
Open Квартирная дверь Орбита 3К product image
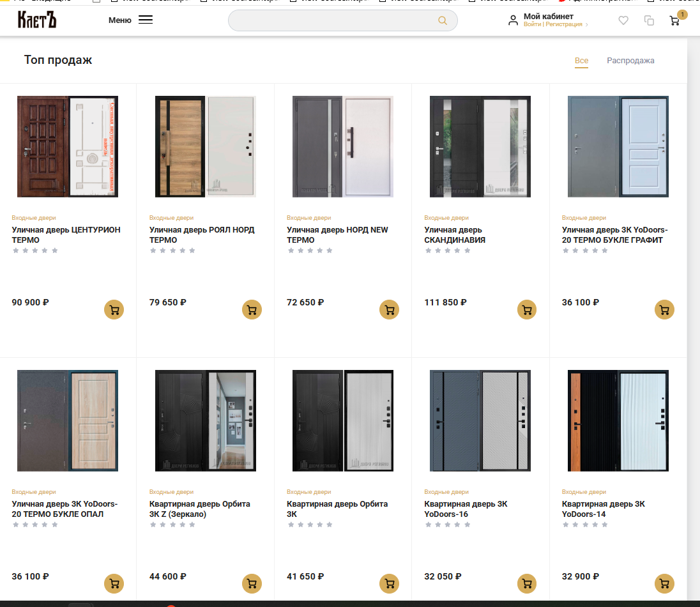pyautogui.click(x=343, y=420)
